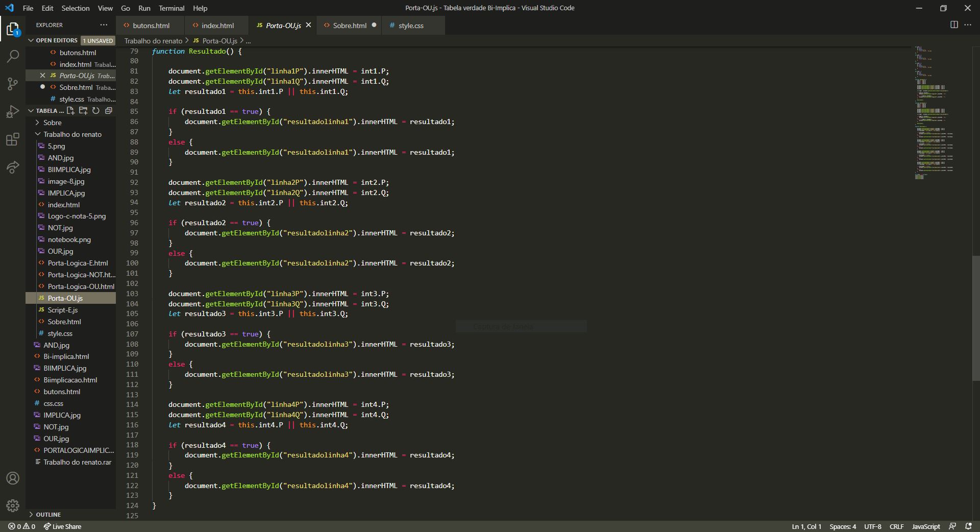Open the Search view icon
The height and width of the screenshot is (532, 980).
pos(13,56)
